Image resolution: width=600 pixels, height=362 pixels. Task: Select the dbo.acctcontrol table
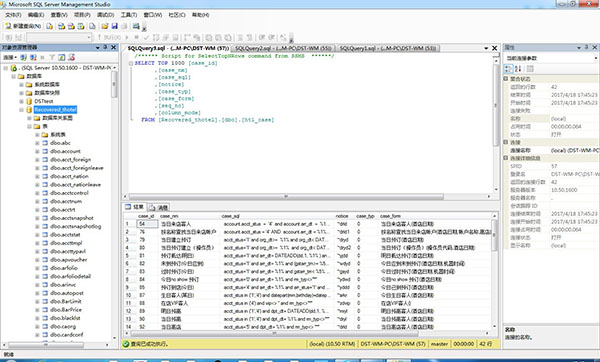69,193
